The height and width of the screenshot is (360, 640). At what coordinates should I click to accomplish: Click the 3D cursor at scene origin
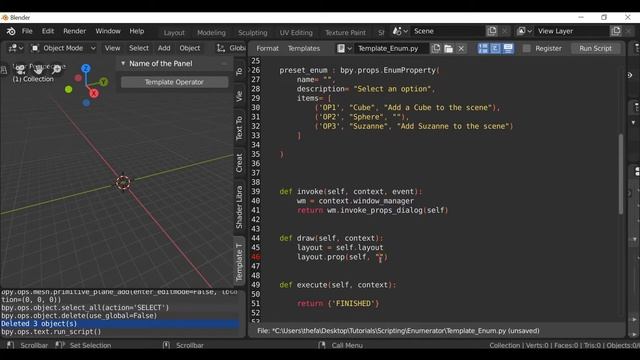(x=123, y=182)
